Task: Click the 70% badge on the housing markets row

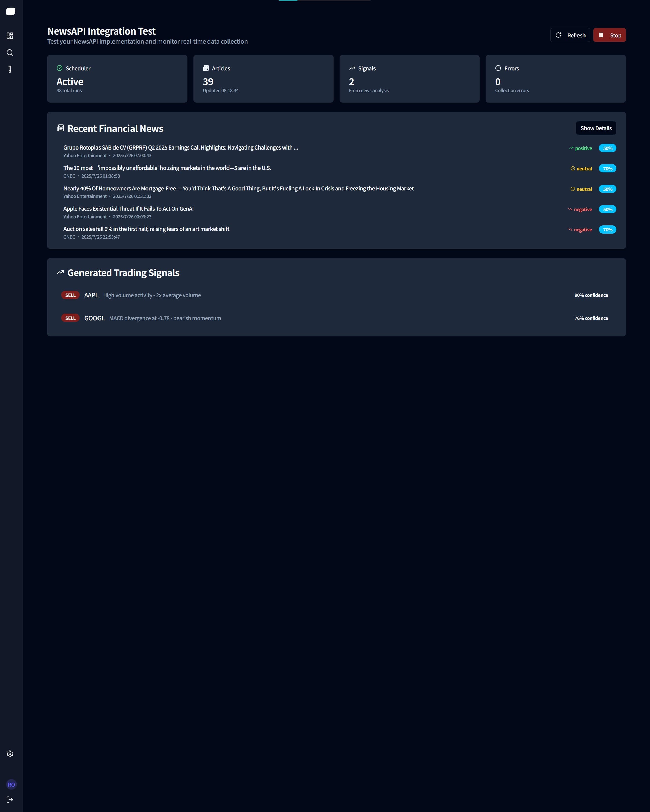Action: pos(607,169)
